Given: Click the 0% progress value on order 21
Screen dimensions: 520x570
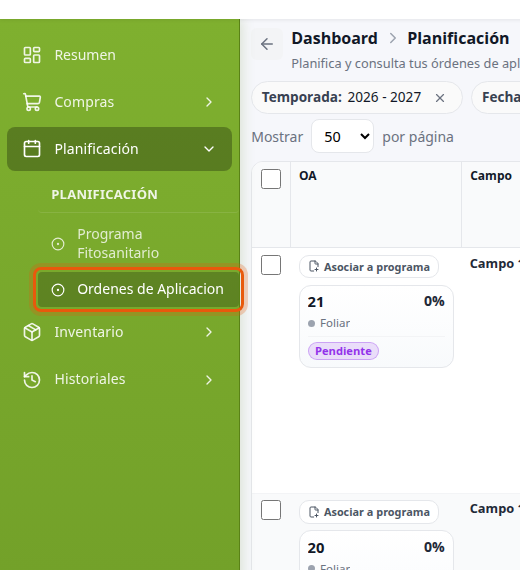Looking at the screenshot, I should point(434,301).
